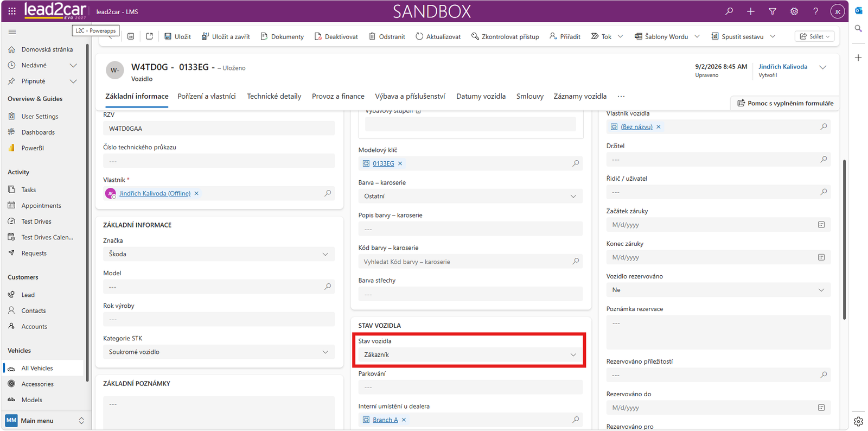Open the Provoz a finance tab

coord(338,96)
